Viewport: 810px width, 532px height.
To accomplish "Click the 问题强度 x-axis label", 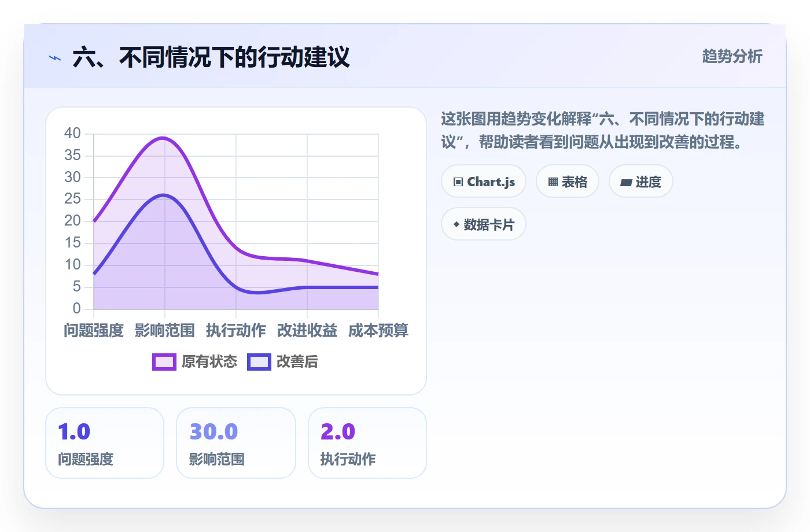I will pos(94,331).
